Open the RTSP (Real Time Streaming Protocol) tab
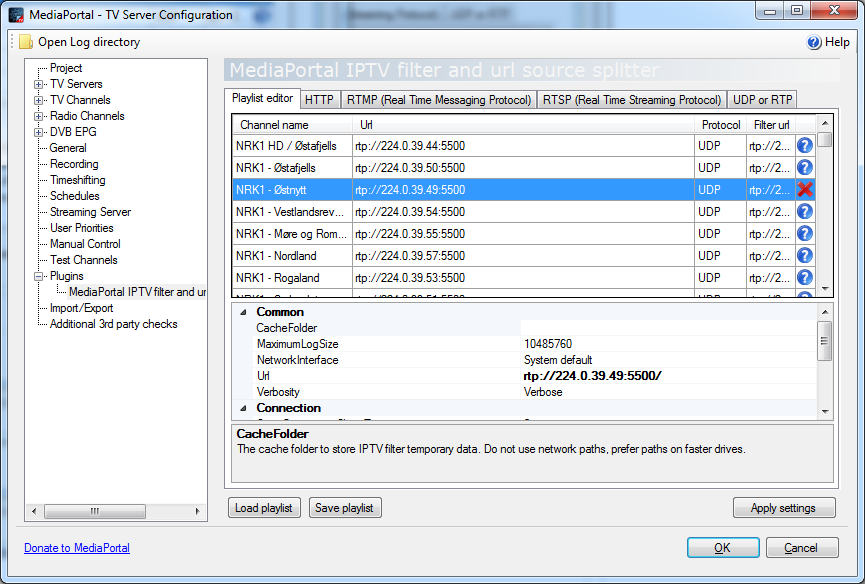Screen dimensions: 865x584 pyautogui.click(x=632, y=100)
